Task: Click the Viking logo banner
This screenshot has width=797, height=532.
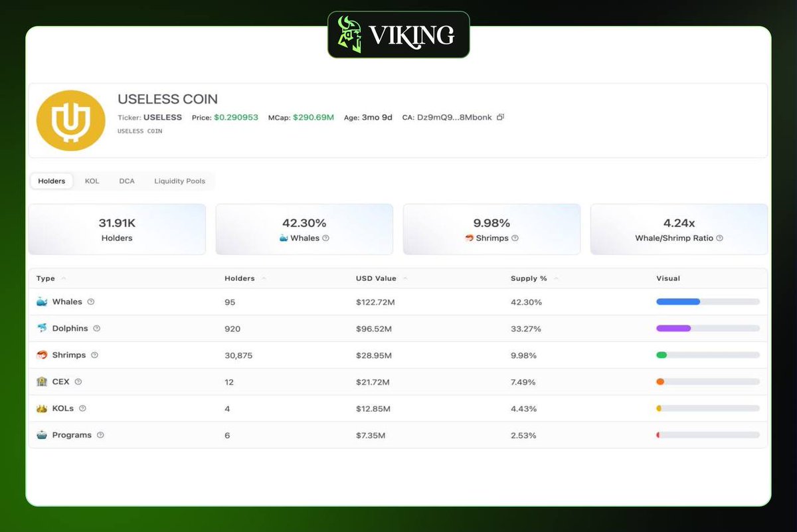Action: click(x=398, y=35)
